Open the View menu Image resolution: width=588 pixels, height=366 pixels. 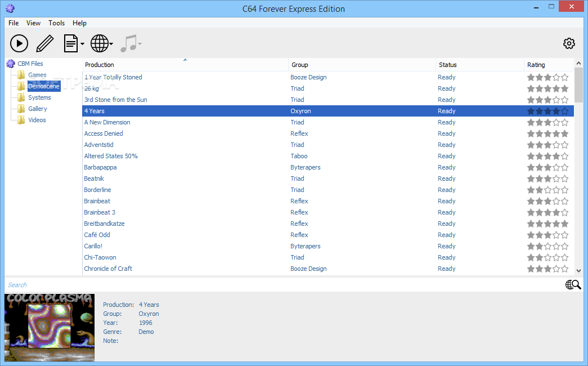[x=33, y=23]
